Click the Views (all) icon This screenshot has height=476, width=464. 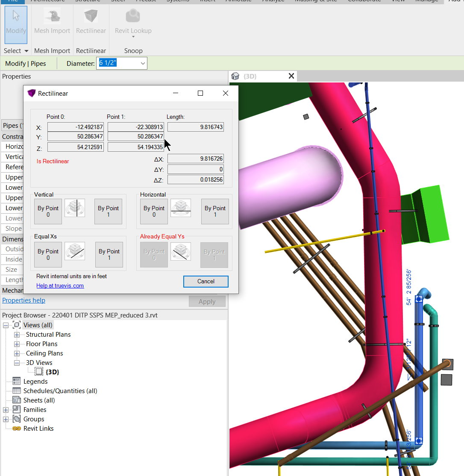tap(17, 325)
